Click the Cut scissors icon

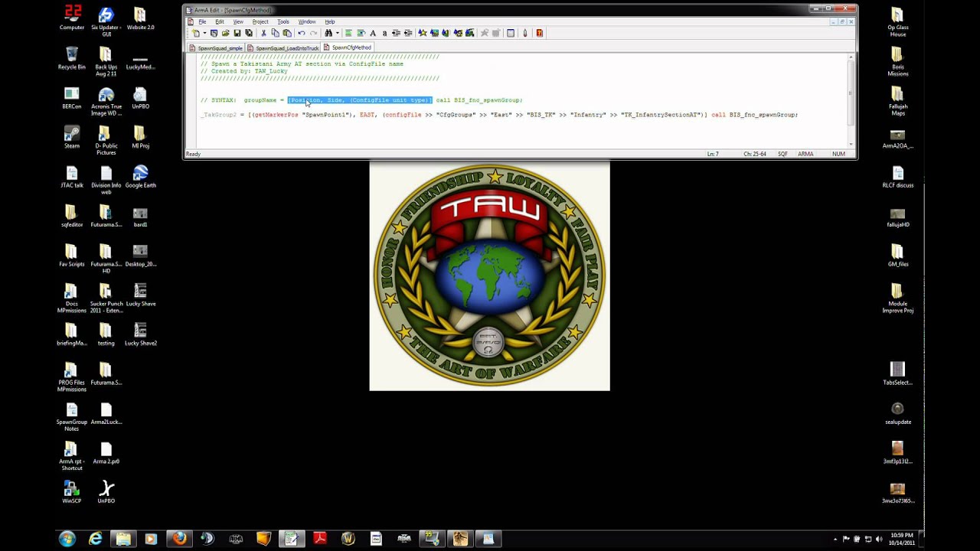[263, 33]
